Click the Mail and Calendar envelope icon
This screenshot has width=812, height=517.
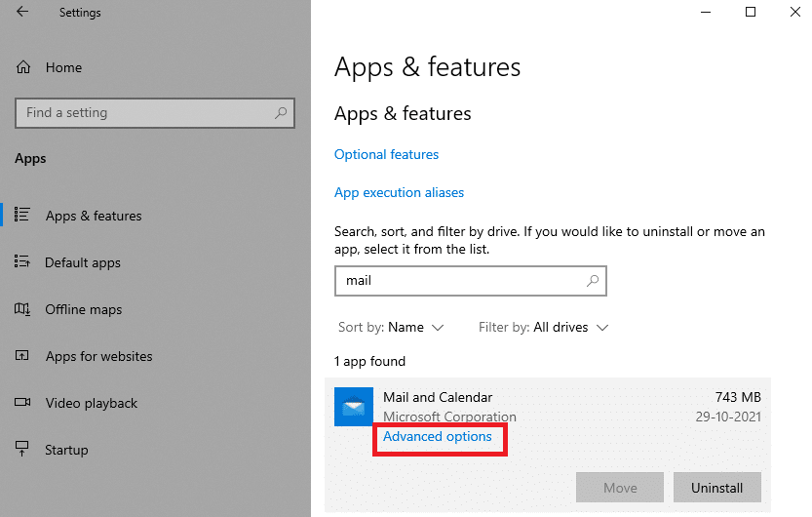(x=354, y=407)
